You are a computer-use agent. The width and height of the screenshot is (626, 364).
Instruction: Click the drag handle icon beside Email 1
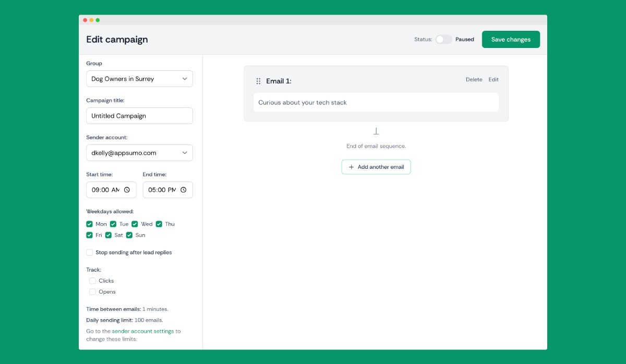(258, 81)
